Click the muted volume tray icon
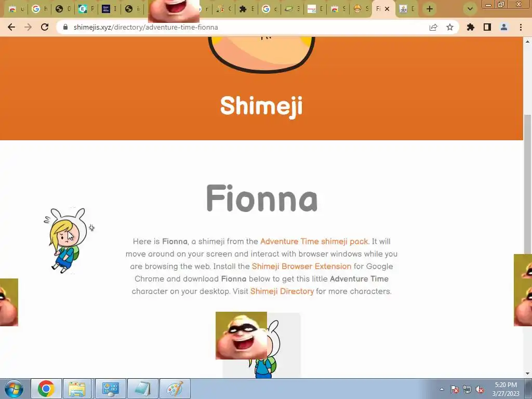Viewport: 532px width, 399px height. pyautogui.click(x=480, y=390)
